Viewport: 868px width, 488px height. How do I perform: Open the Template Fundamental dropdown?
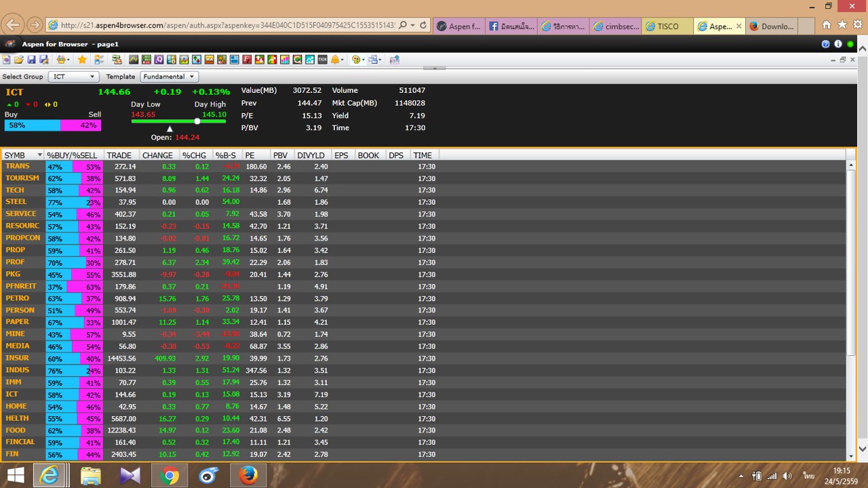[x=169, y=77]
